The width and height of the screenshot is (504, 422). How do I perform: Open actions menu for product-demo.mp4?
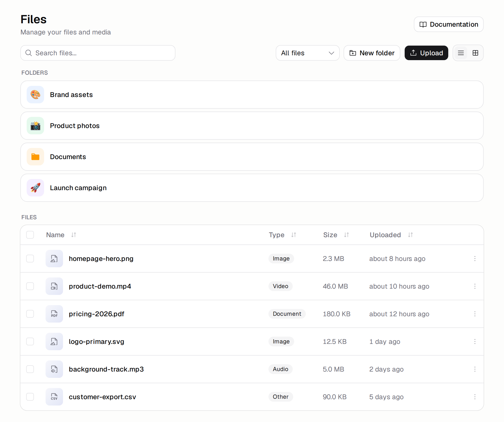coord(475,286)
